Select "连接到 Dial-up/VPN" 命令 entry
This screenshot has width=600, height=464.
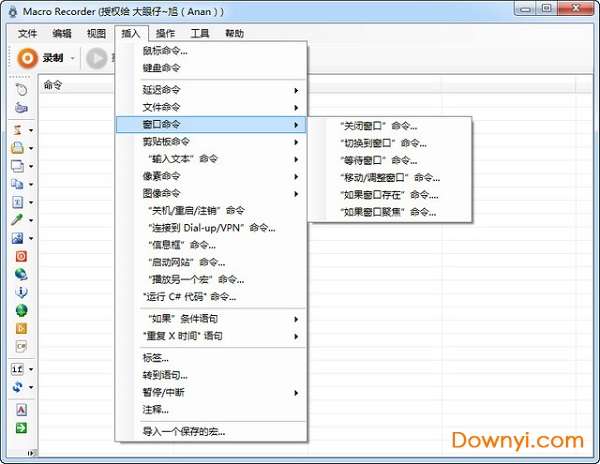(x=211, y=228)
